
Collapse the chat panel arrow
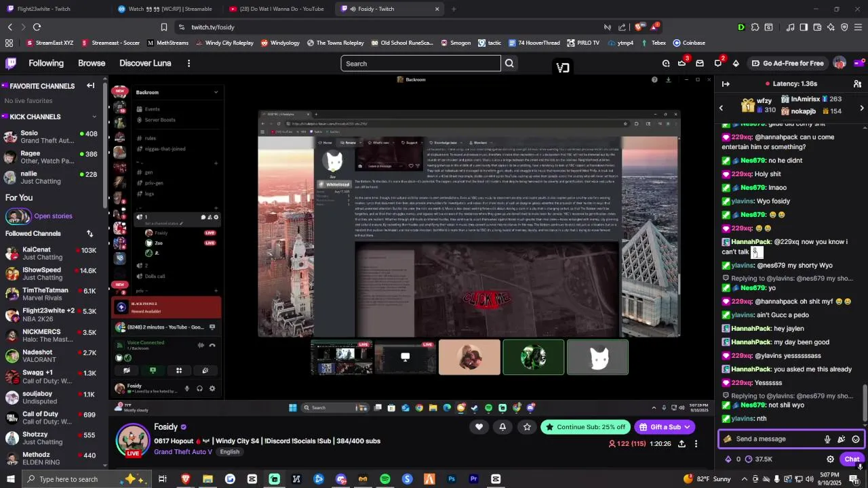coord(726,83)
